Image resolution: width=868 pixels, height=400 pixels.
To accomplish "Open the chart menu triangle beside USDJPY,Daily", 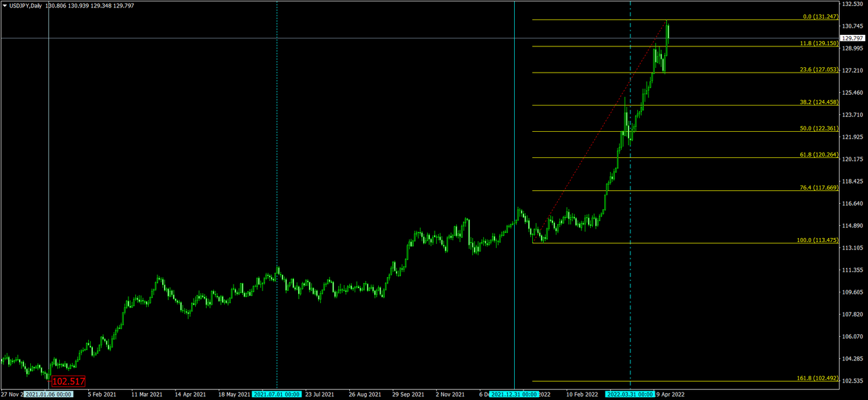I will pos(5,5).
